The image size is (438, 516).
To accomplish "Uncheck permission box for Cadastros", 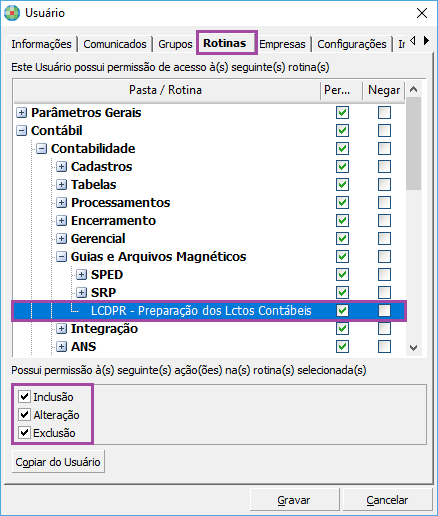I will [342, 167].
